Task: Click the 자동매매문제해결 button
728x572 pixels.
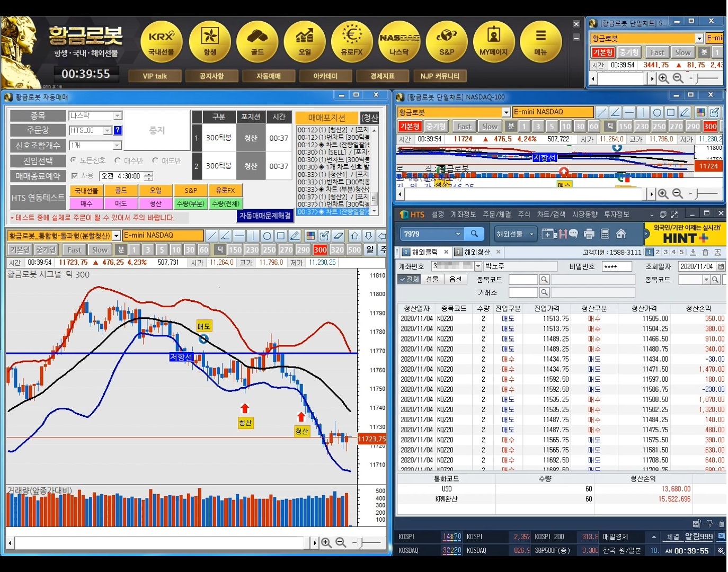Action: click(265, 216)
